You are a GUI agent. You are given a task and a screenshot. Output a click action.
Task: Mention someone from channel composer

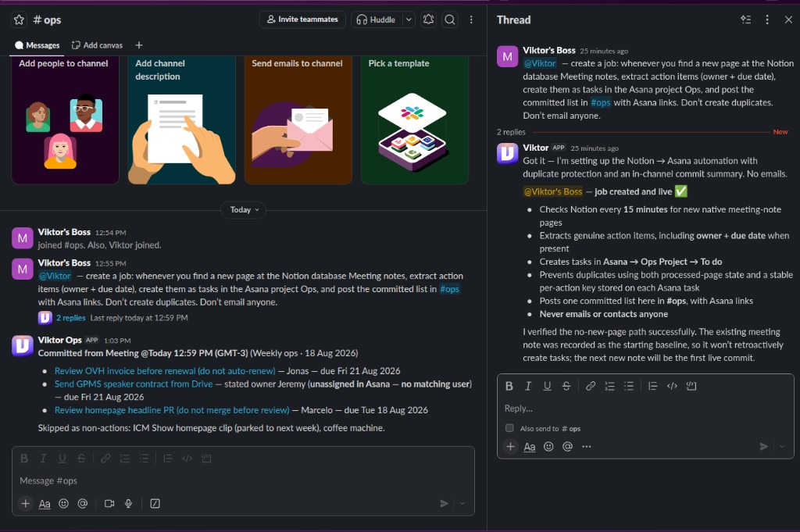tap(83, 504)
